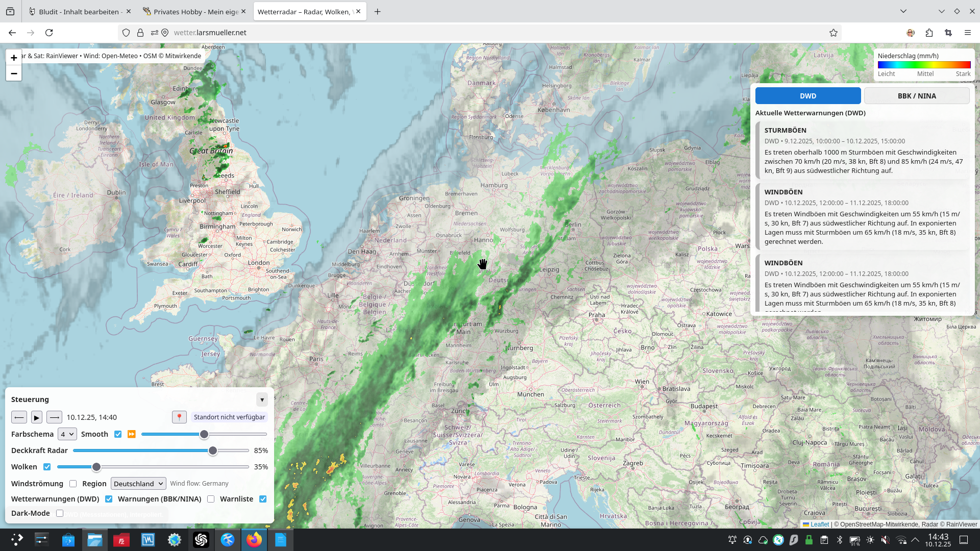Bookmark page with the star icon

coord(834,33)
